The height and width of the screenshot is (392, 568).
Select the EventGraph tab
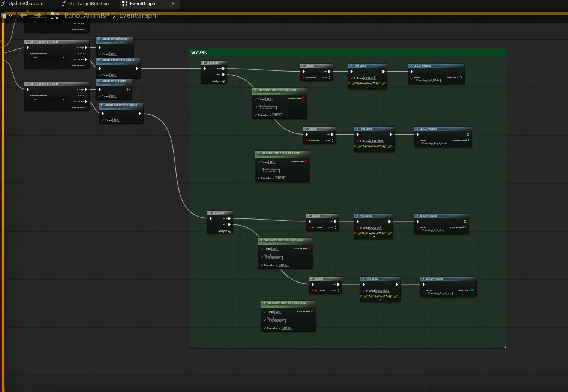point(142,4)
